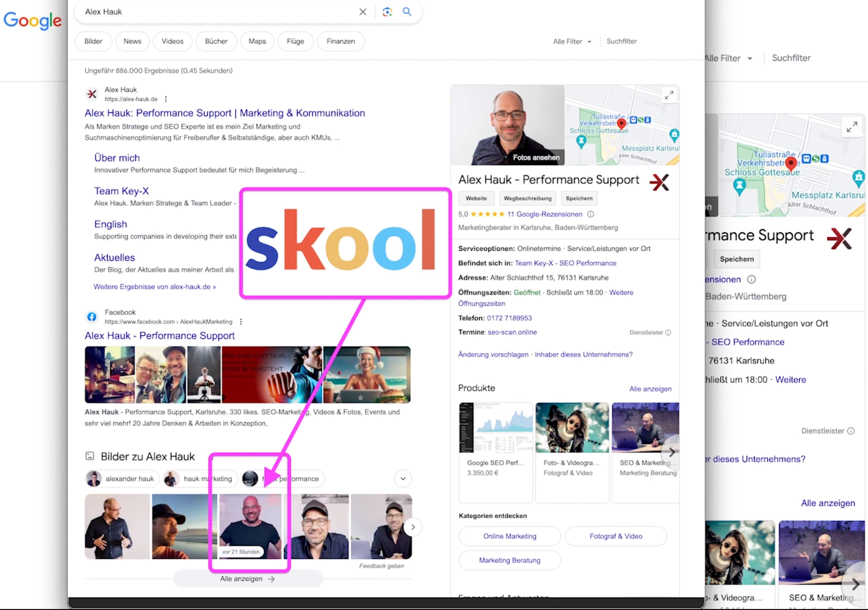This screenshot has height=610, width=868.
Task: Open three-dot menu beside Facebook result
Action: [241, 322]
